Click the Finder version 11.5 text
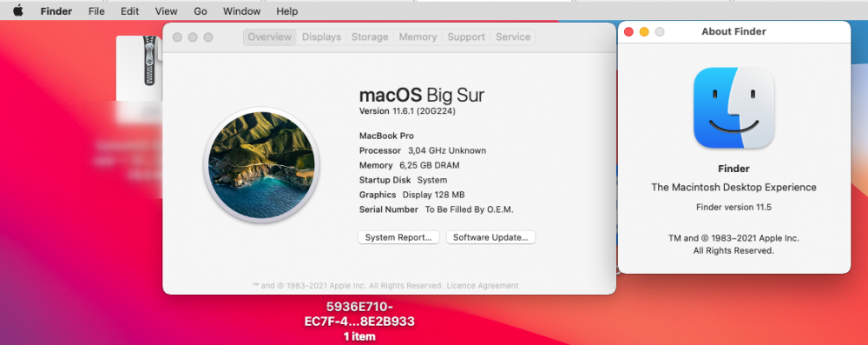868x345 pixels. pos(733,208)
